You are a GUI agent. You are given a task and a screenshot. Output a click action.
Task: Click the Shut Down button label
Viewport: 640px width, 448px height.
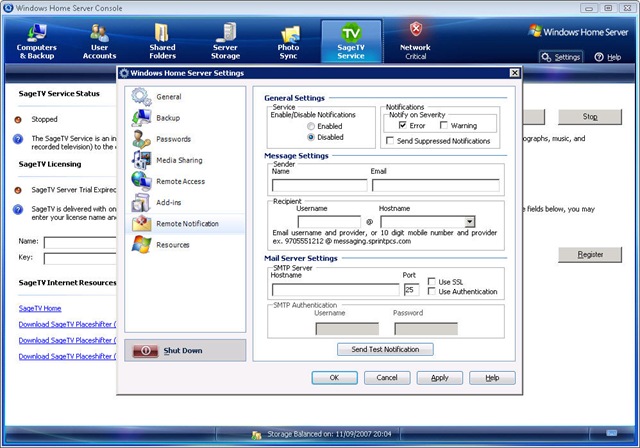pos(183,350)
